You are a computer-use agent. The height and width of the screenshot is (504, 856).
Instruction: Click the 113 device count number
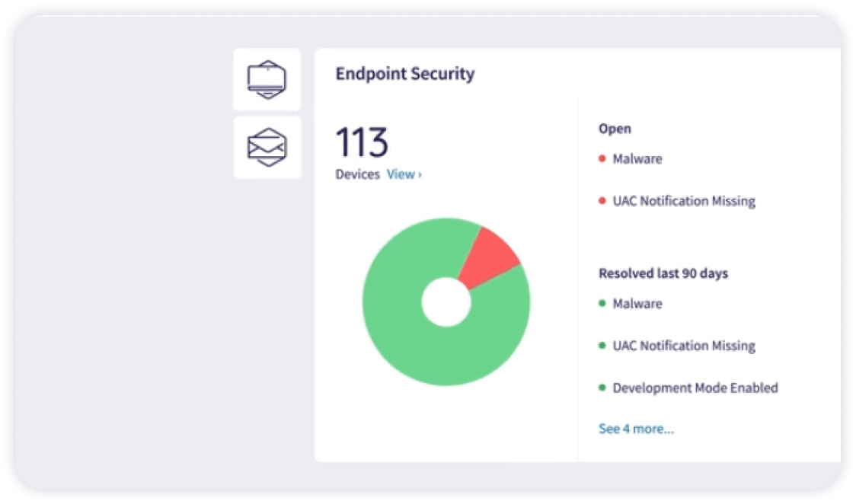tap(362, 142)
